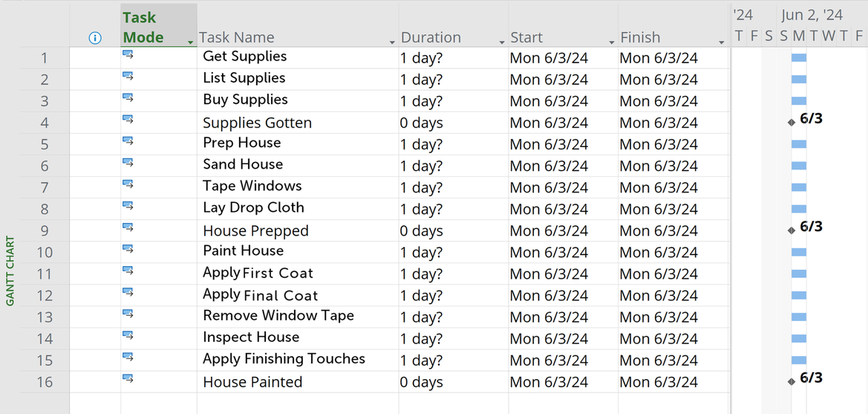This screenshot has width=868, height=414.
Task: Click task mode icon for Paint House
Action: pyautogui.click(x=128, y=248)
